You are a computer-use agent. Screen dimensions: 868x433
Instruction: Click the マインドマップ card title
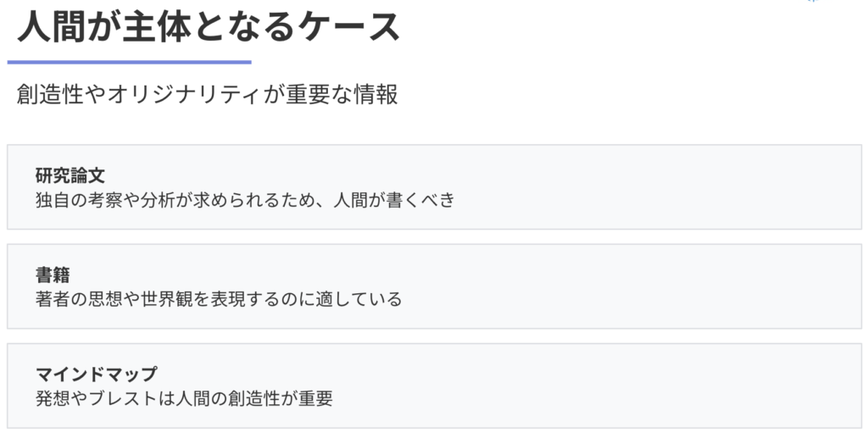point(97,375)
